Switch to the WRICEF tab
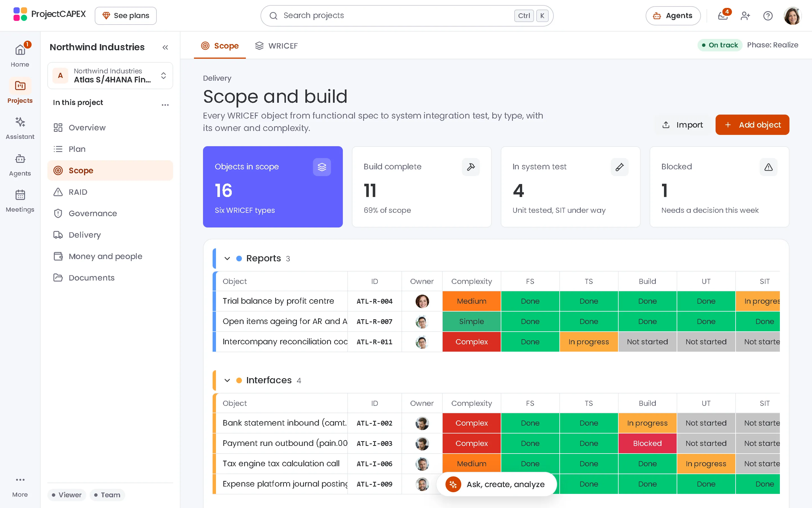 [x=276, y=46]
